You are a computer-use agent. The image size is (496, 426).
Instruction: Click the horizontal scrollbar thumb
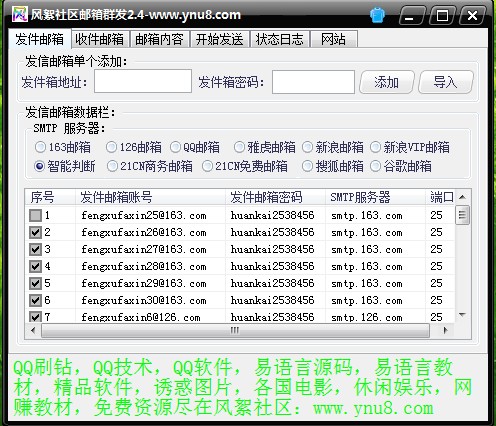tap(235, 330)
